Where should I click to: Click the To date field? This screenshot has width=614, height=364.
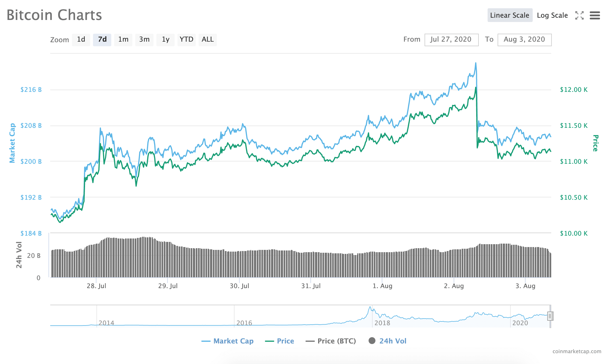tap(524, 40)
